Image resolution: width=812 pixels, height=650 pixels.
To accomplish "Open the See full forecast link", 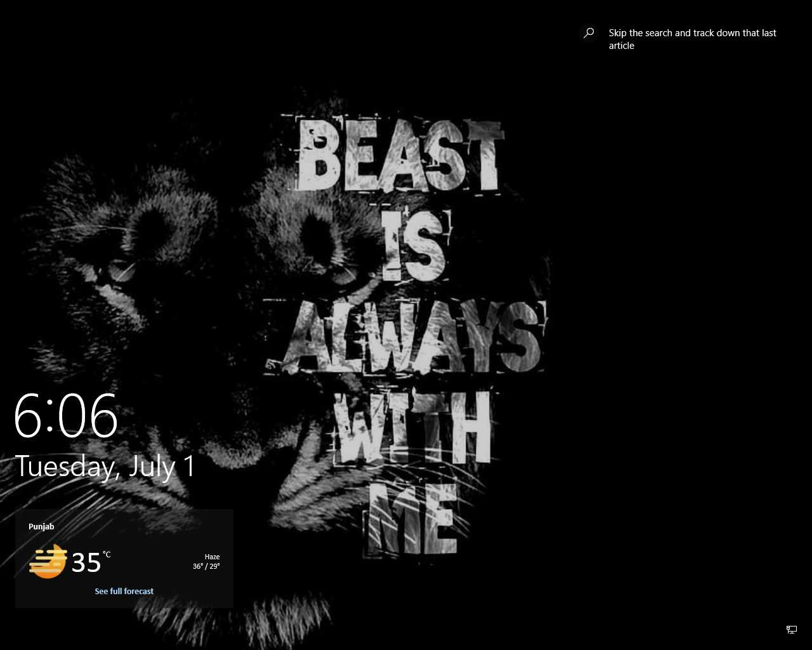I will point(124,591).
